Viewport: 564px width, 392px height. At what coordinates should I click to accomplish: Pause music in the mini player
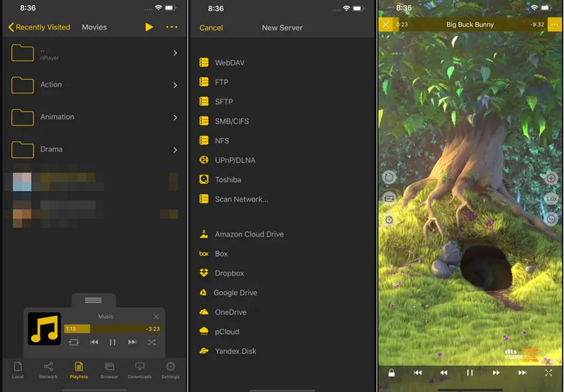tap(113, 342)
